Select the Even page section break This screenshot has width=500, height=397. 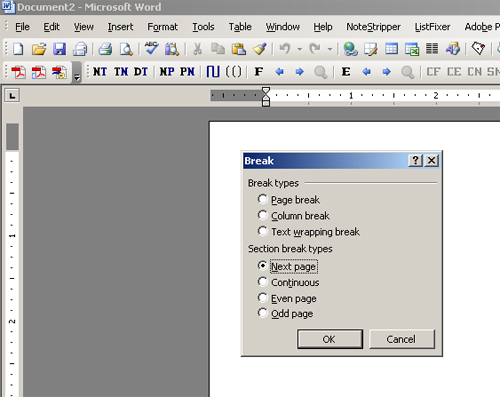(263, 297)
